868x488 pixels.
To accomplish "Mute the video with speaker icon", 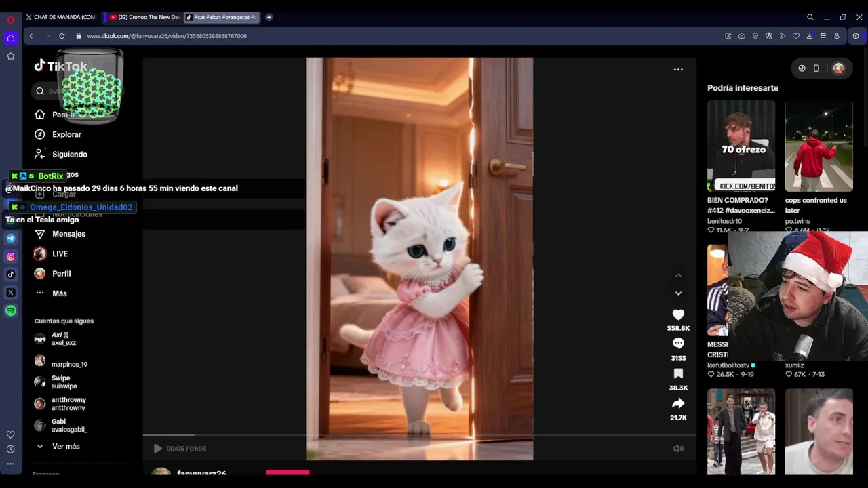I will (678, 449).
